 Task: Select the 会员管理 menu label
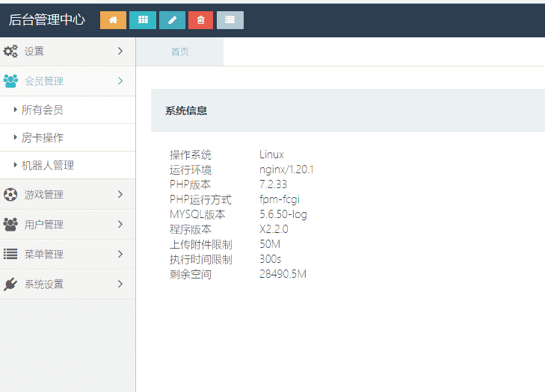tap(44, 81)
